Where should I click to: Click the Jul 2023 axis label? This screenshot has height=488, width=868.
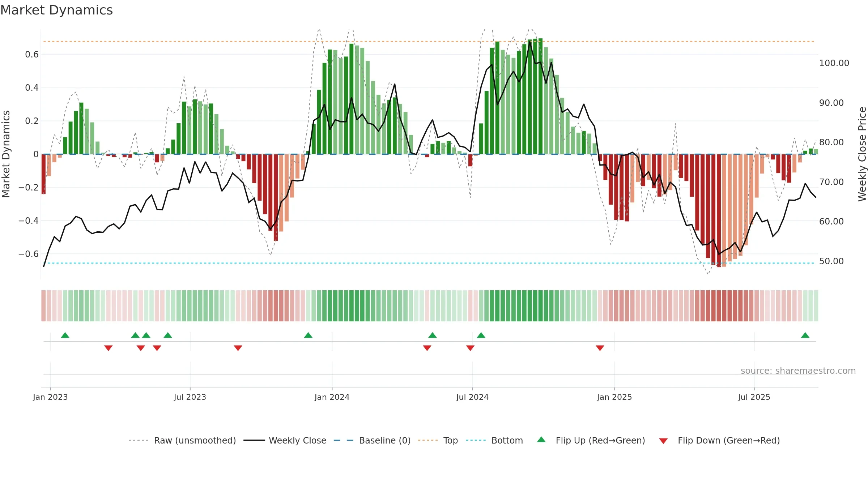tap(190, 397)
